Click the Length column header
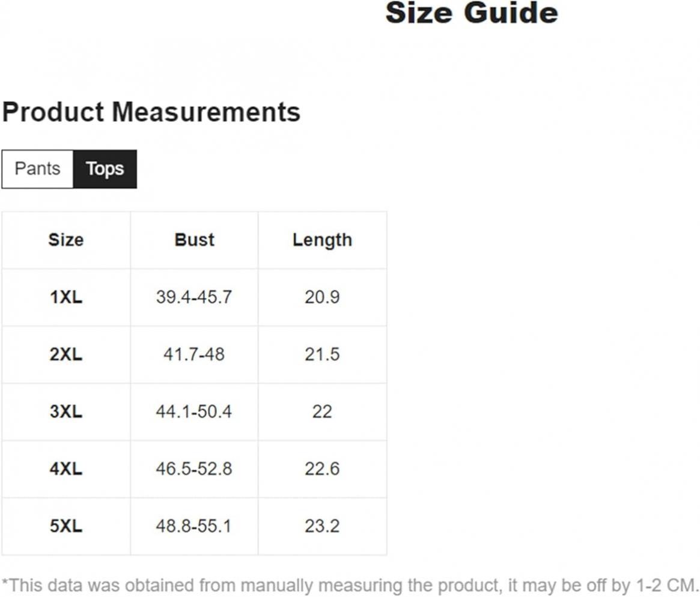700x597 pixels. [x=322, y=240]
